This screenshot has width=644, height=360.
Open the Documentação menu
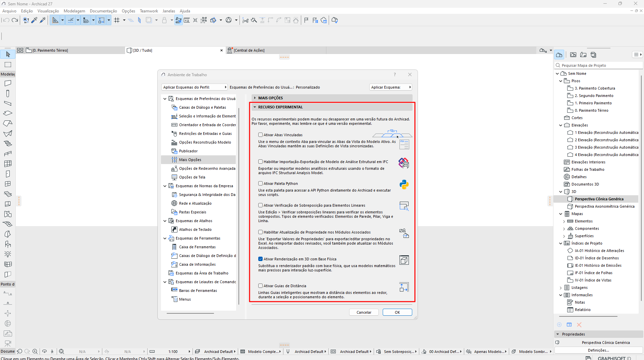pos(103,11)
